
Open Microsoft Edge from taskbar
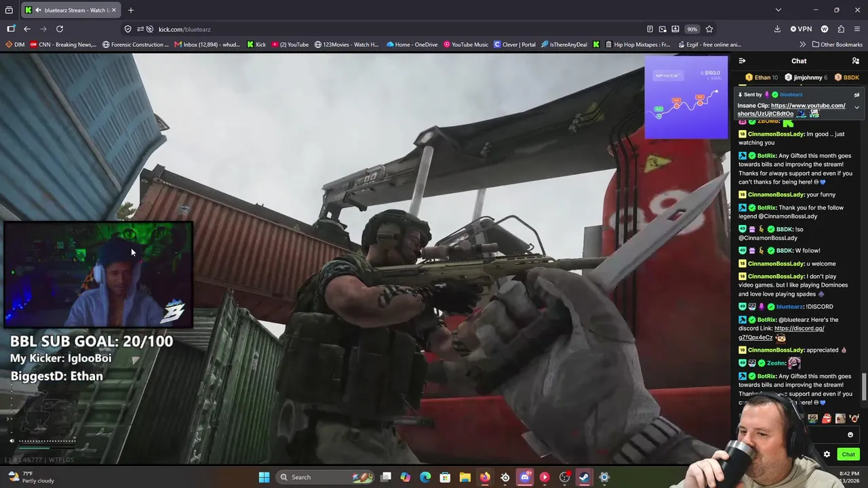[425, 477]
